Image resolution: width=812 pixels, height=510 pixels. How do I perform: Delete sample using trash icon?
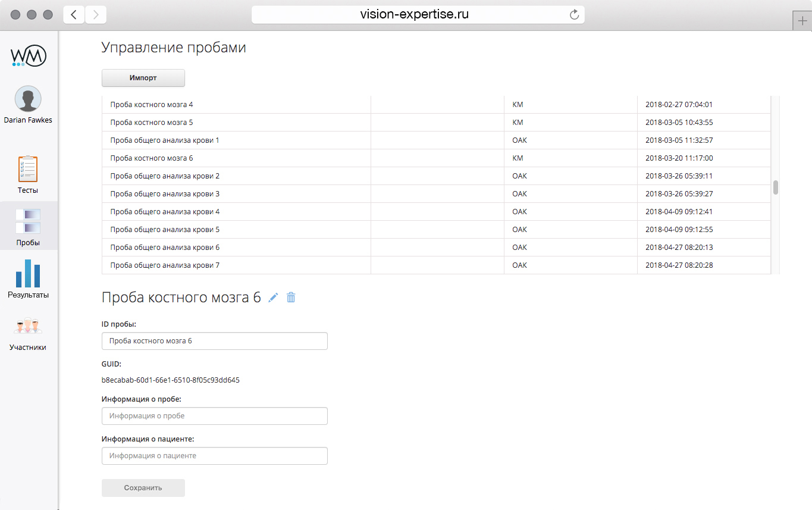pos(291,298)
